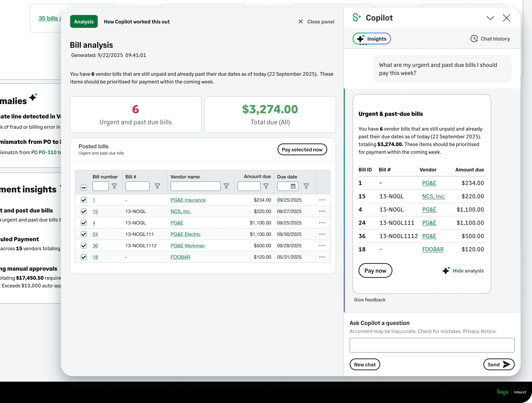
Task: Click Send arrow in Copilot
Action: coord(506,364)
